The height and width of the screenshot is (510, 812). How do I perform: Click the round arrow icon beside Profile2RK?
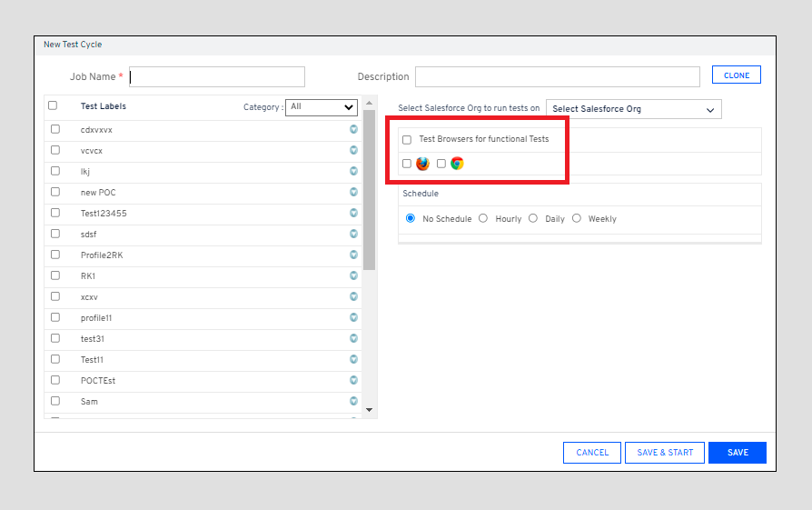(x=354, y=255)
